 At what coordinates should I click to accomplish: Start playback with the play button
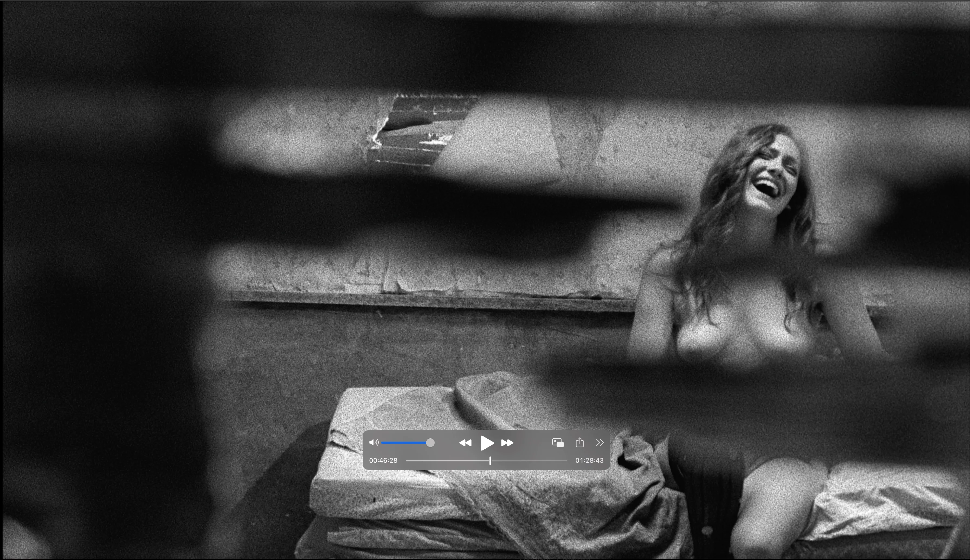(487, 443)
